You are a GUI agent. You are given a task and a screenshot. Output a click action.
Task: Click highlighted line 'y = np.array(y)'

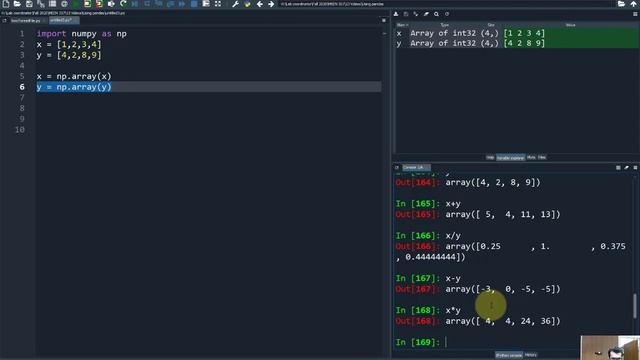click(74, 87)
